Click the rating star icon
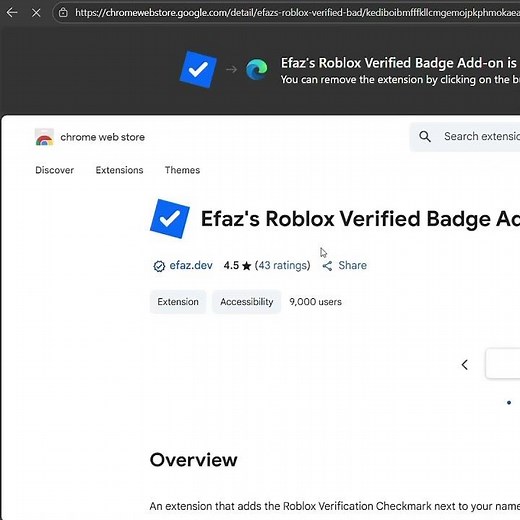 point(247,266)
